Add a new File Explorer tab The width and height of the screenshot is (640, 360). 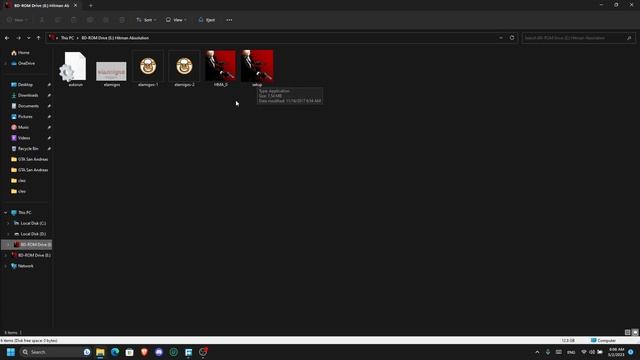(91, 5)
